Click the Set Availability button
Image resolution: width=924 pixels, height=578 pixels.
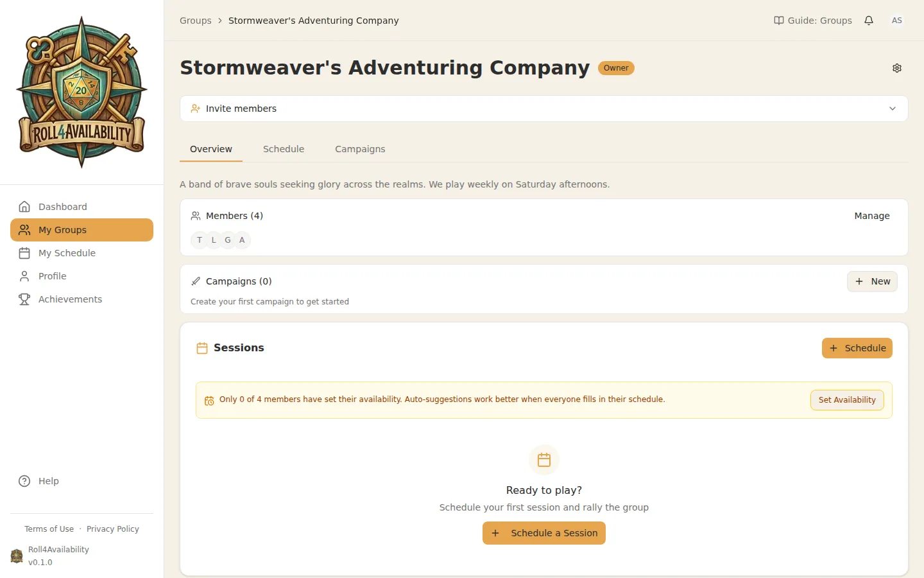(847, 400)
